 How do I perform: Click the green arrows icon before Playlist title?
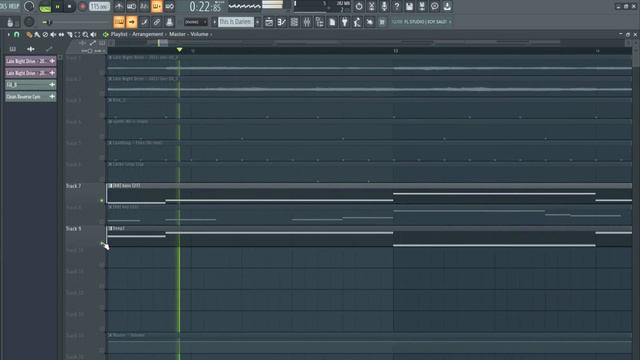click(x=105, y=35)
